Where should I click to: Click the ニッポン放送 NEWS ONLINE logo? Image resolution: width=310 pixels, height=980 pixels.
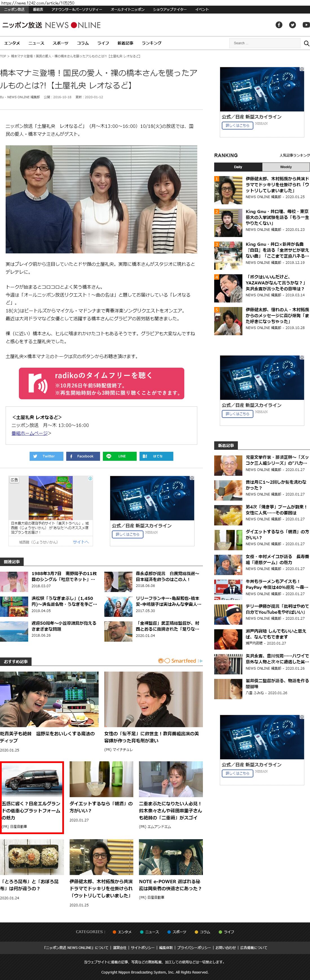pos(51,25)
